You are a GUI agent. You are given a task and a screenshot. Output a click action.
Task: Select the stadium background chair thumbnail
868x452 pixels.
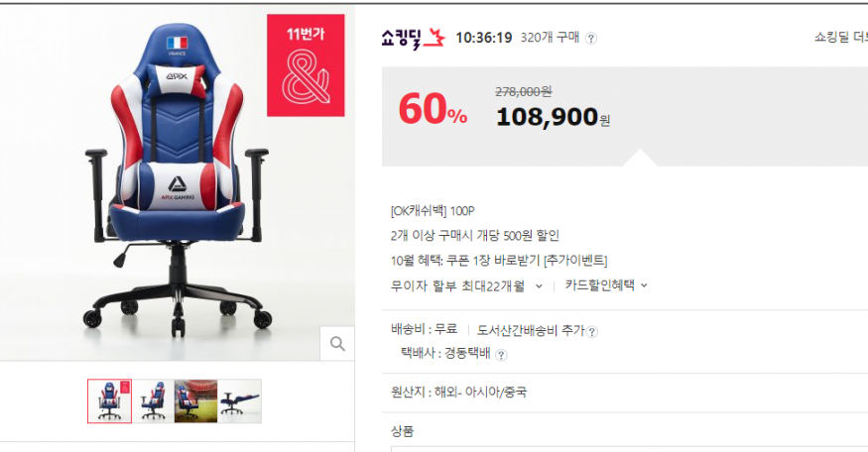[196, 401]
